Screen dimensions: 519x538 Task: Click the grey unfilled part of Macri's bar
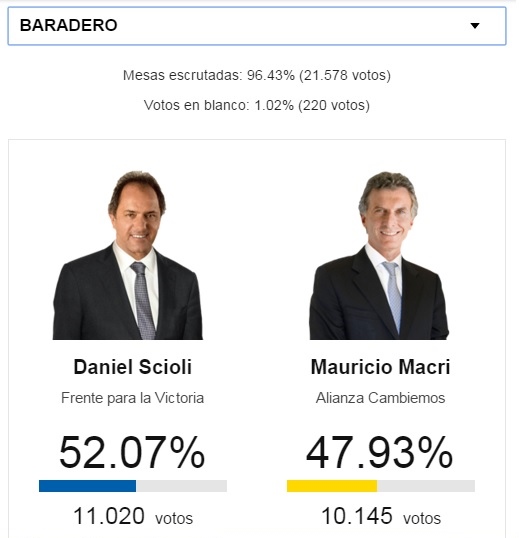(x=426, y=486)
